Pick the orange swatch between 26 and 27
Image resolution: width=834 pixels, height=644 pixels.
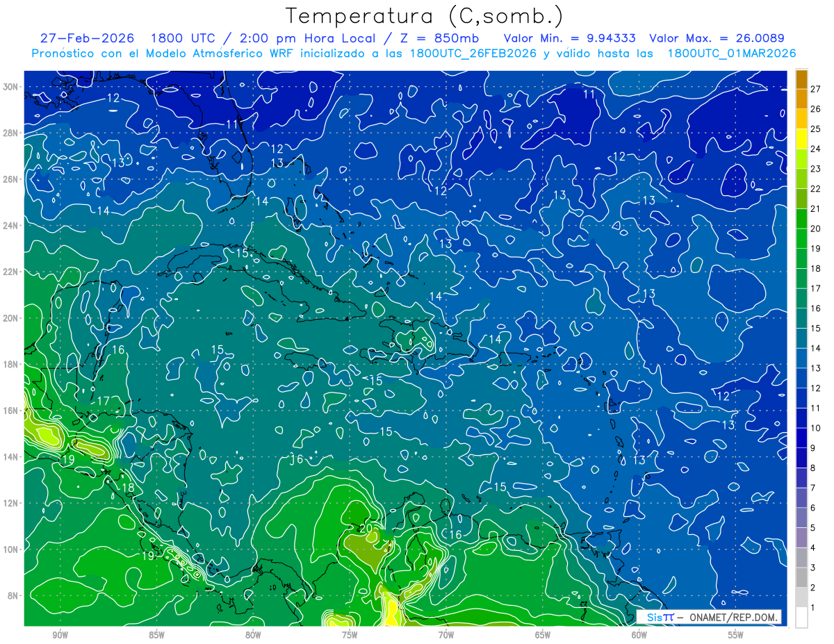801,98
